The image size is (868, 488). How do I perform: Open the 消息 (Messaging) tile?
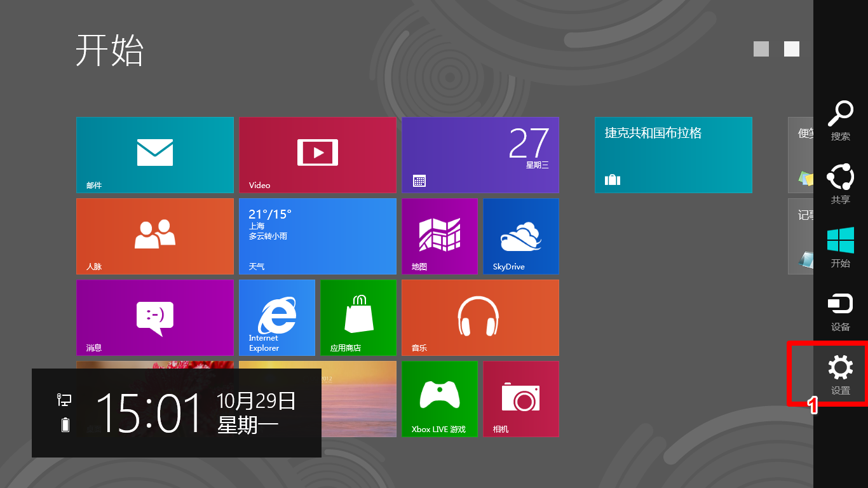pyautogui.click(x=154, y=318)
